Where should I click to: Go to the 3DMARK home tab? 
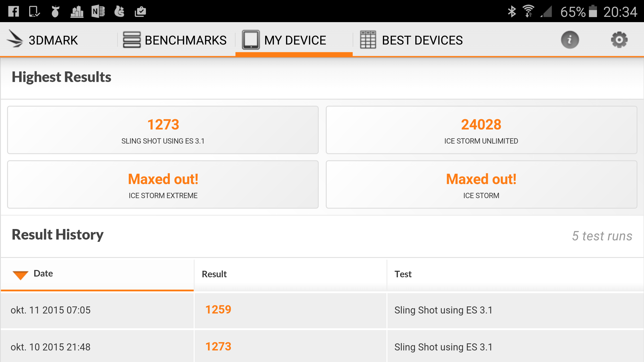click(59, 40)
